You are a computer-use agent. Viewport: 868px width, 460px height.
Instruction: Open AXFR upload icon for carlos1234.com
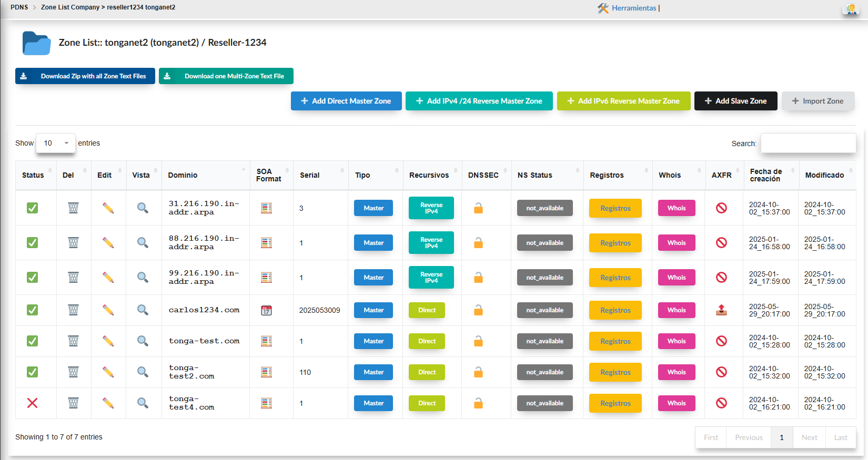pos(721,310)
